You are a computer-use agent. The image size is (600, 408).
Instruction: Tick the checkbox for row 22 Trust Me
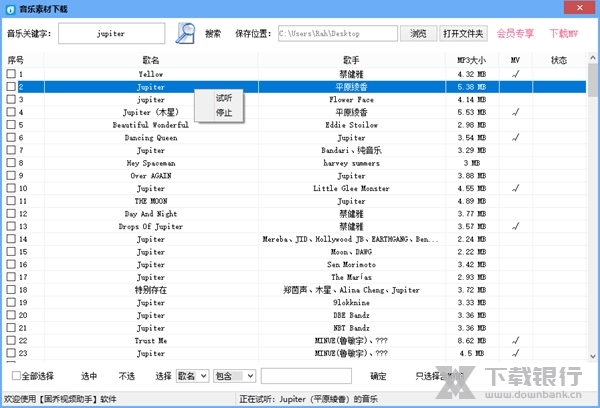11,340
